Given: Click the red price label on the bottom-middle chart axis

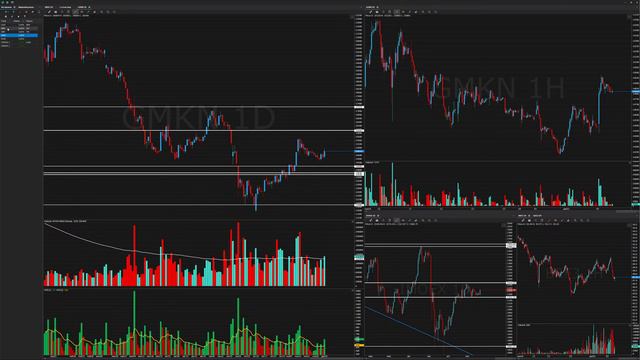Looking at the screenshot, I should click(511, 290).
